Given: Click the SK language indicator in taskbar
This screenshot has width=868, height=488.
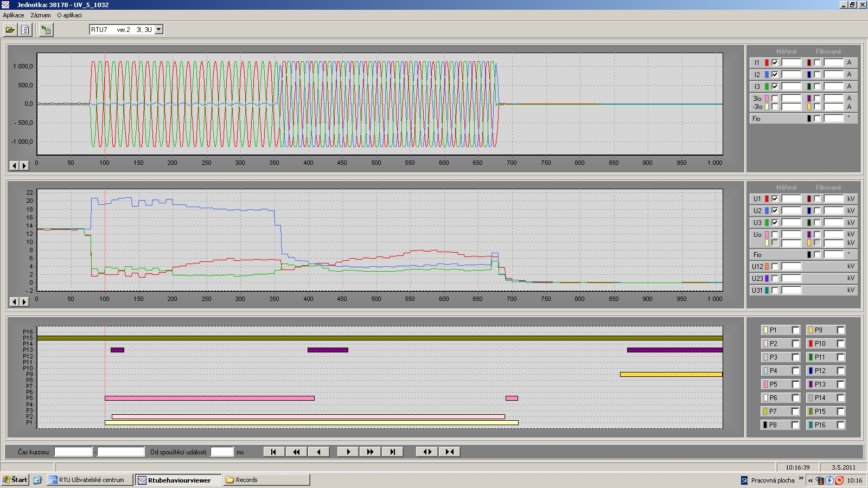Looking at the screenshot, I should [x=744, y=480].
